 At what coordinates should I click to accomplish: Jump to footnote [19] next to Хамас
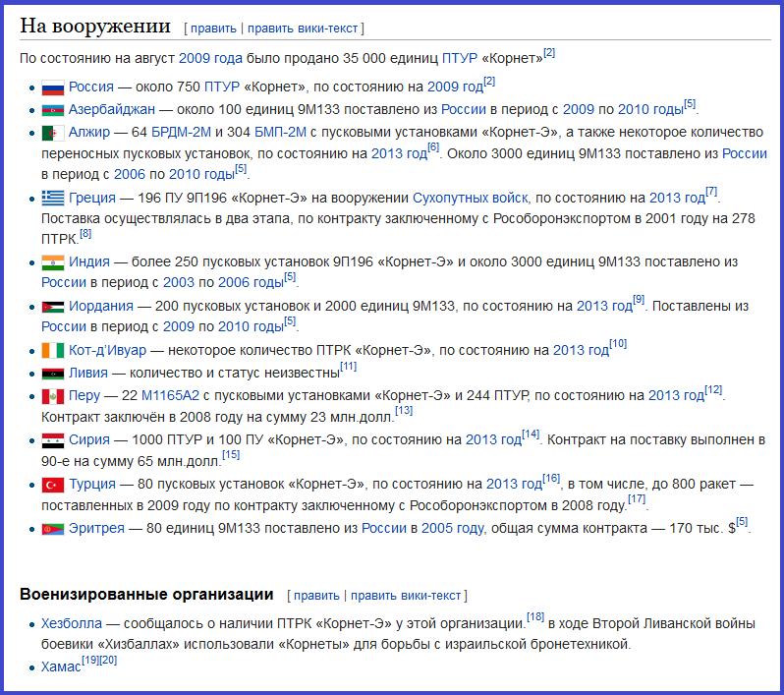pyautogui.click(x=90, y=660)
